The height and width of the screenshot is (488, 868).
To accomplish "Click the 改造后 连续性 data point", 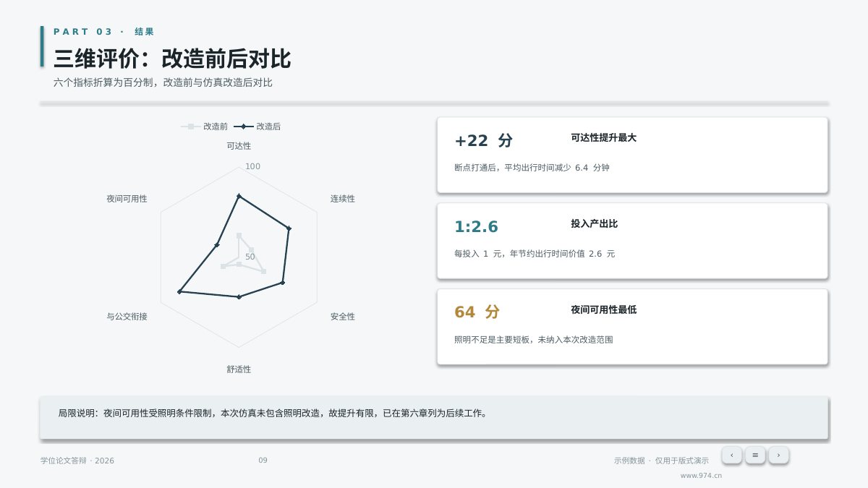I will pos(289,228).
